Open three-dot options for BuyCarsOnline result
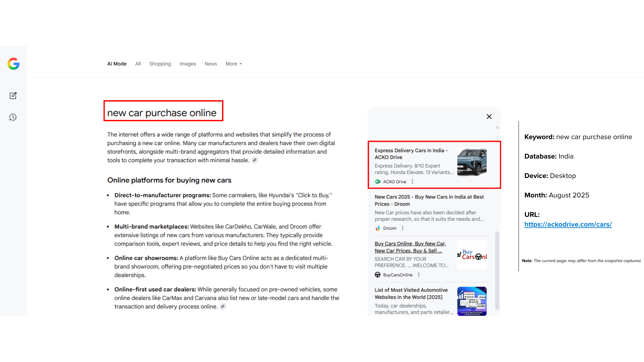Viewport: 644px width, 362px height. (x=419, y=275)
